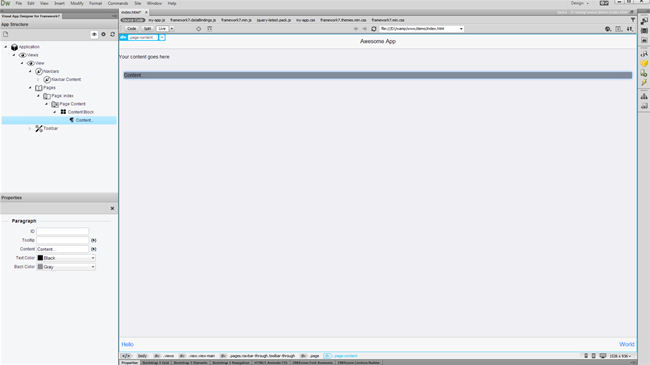The image size is (650, 365).
Task: Open the Text Color Black dropdown
Action: click(66, 258)
